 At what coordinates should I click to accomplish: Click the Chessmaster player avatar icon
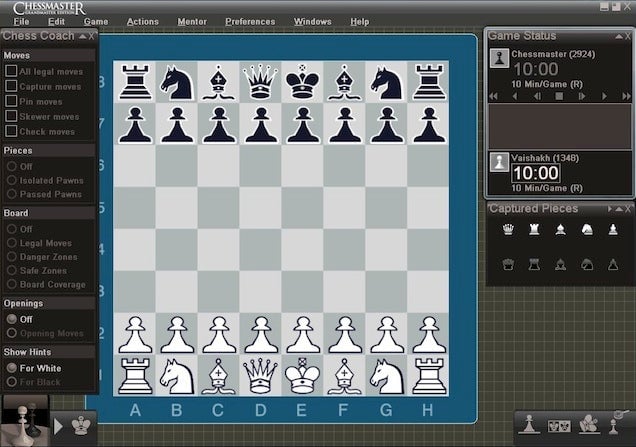tap(498, 59)
